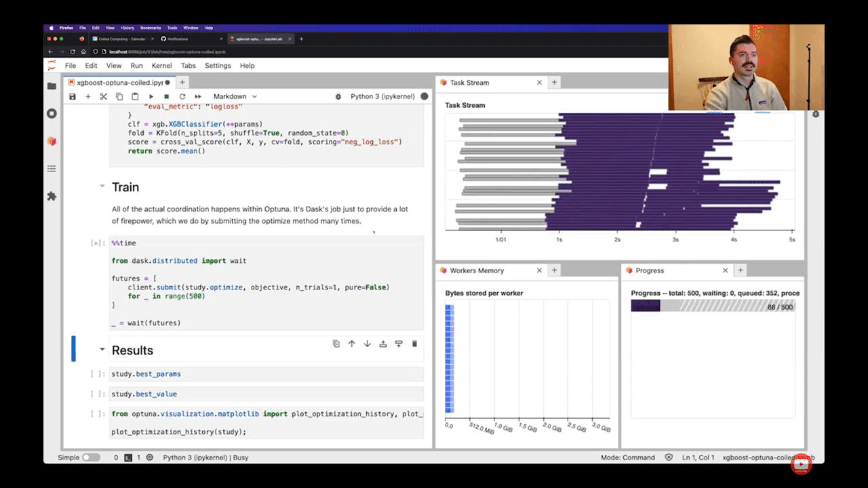The height and width of the screenshot is (488, 868).
Task: Click the Save notebook icon
Action: point(73,96)
